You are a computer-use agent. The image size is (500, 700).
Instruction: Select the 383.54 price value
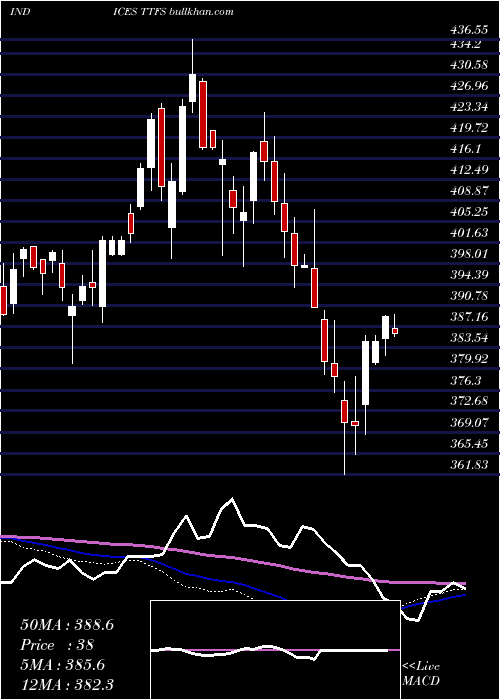(x=469, y=338)
